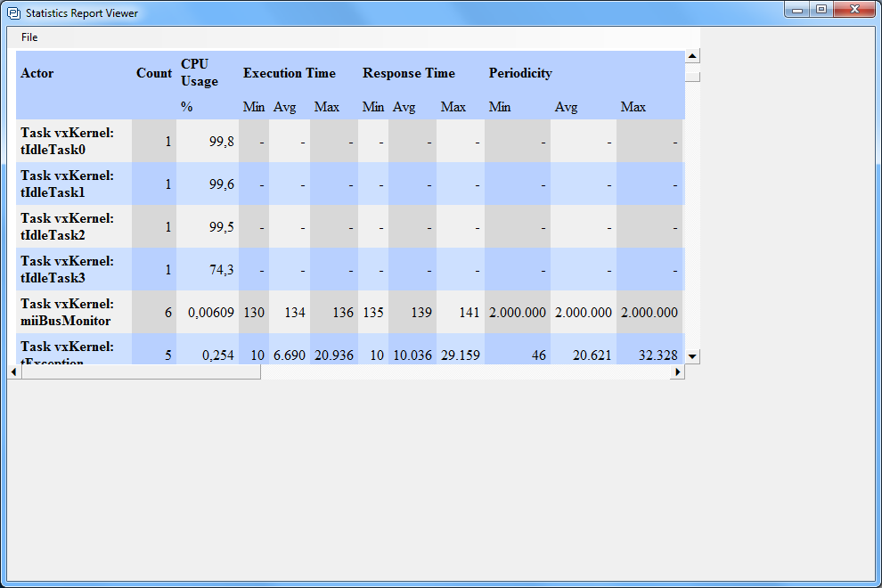Click the Count column header

click(x=153, y=73)
